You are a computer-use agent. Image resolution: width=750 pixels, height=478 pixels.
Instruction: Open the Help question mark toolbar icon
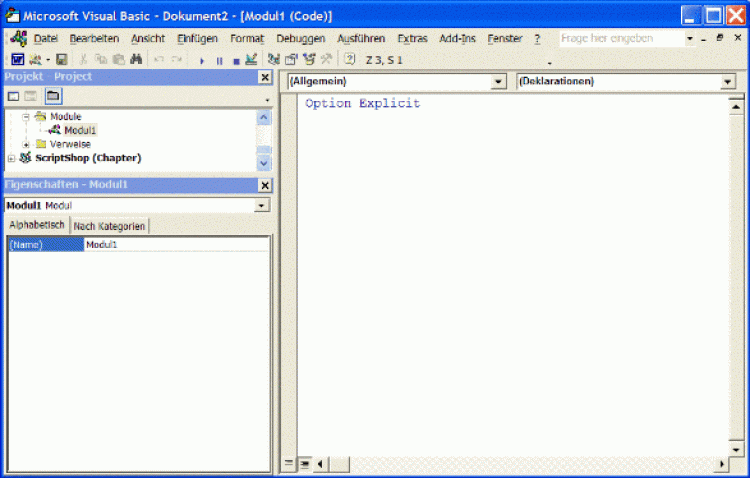[350, 60]
